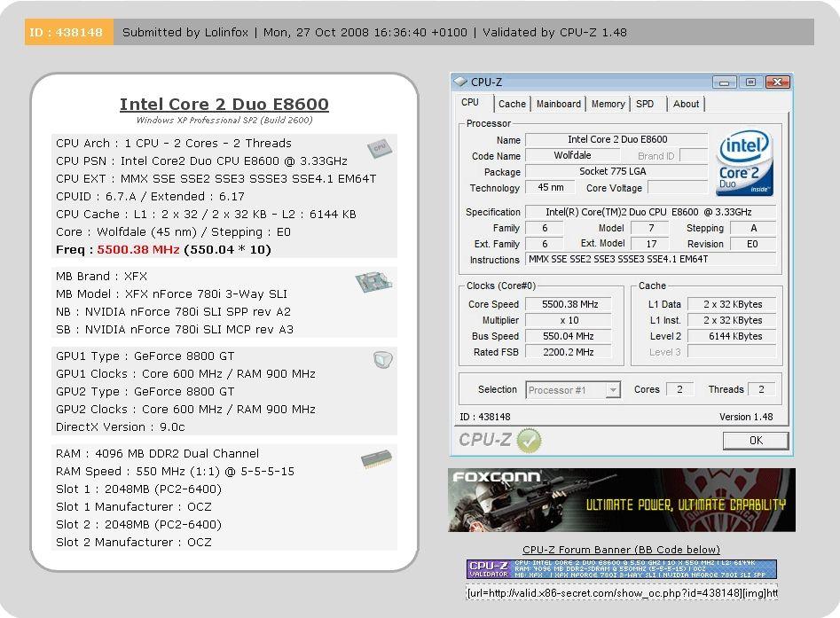The height and width of the screenshot is (618, 840).
Task: Click the Core Speed value 5500.38 MHz
Action: pos(569,304)
